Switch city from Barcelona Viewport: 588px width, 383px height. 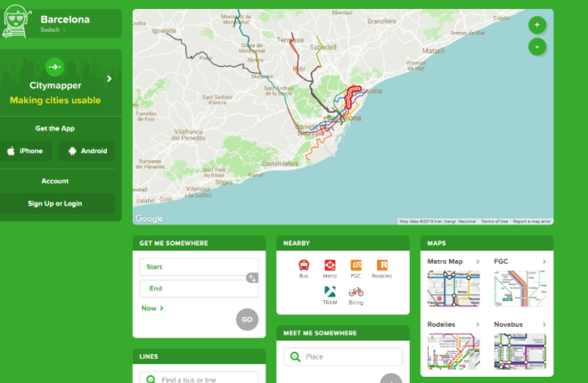(x=53, y=30)
